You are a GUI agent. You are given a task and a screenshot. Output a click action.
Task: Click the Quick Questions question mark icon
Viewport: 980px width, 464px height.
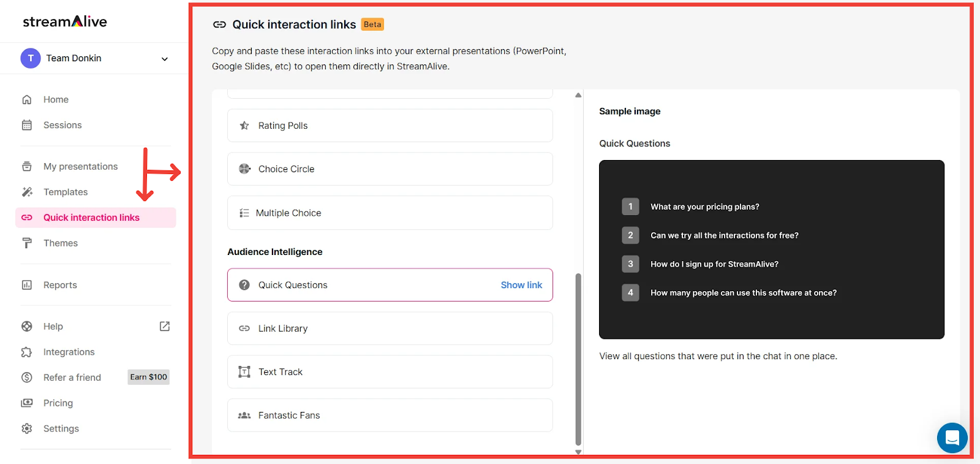[244, 285]
